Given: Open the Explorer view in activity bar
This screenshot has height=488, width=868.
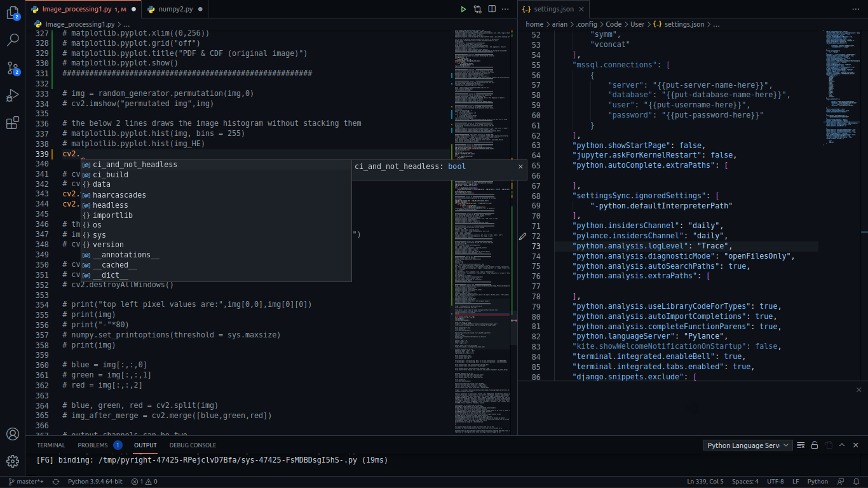Looking at the screenshot, I should click(13, 13).
